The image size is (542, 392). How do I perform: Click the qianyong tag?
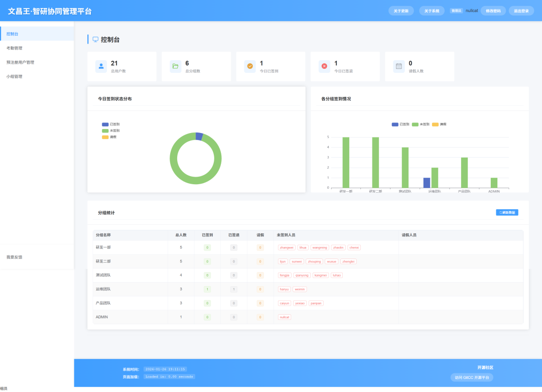[x=302, y=275]
